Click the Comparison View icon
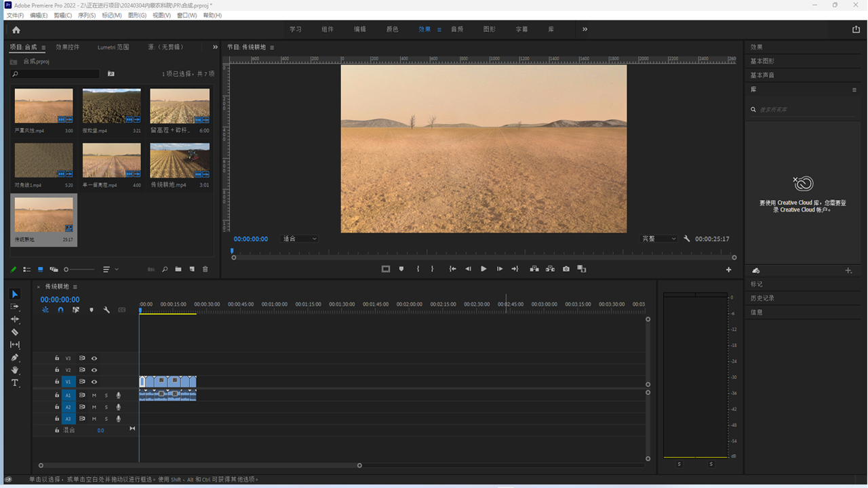This screenshot has height=488, width=868. [582, 269]
